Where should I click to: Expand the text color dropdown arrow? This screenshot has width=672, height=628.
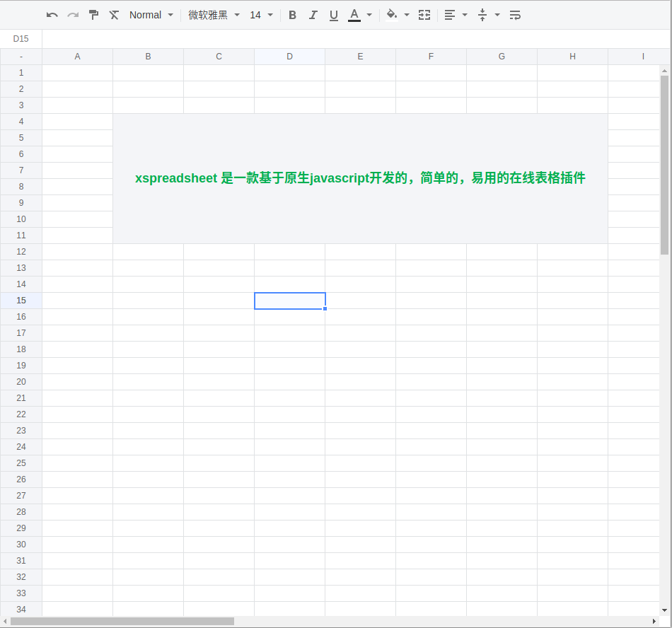369,15
